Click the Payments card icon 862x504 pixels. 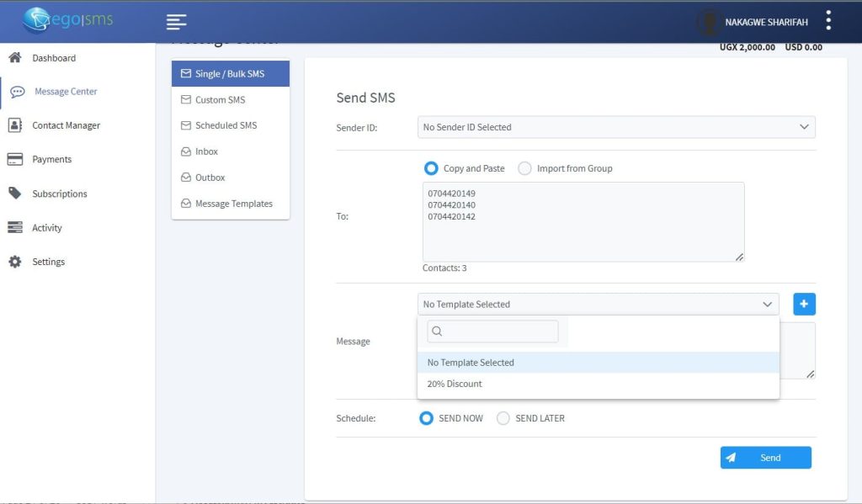pos(14,159)
